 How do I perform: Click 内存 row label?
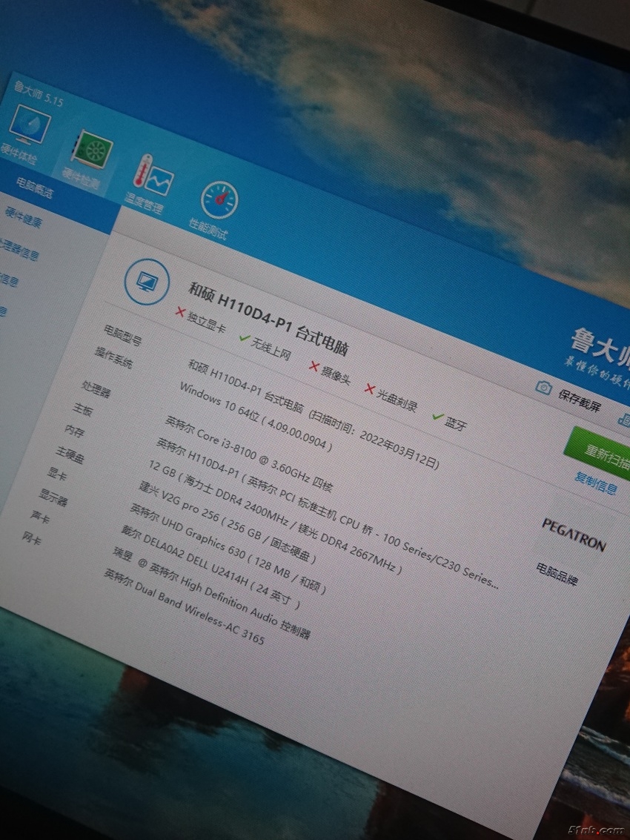pos(74,430)
